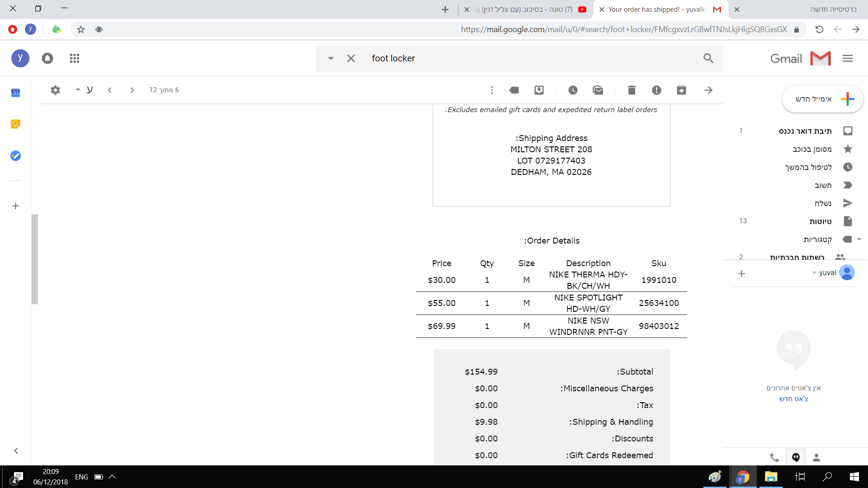The height and width of the screenshot is (488, 868).
Task: Click the Move to folder icon
Action: [539, 90]
